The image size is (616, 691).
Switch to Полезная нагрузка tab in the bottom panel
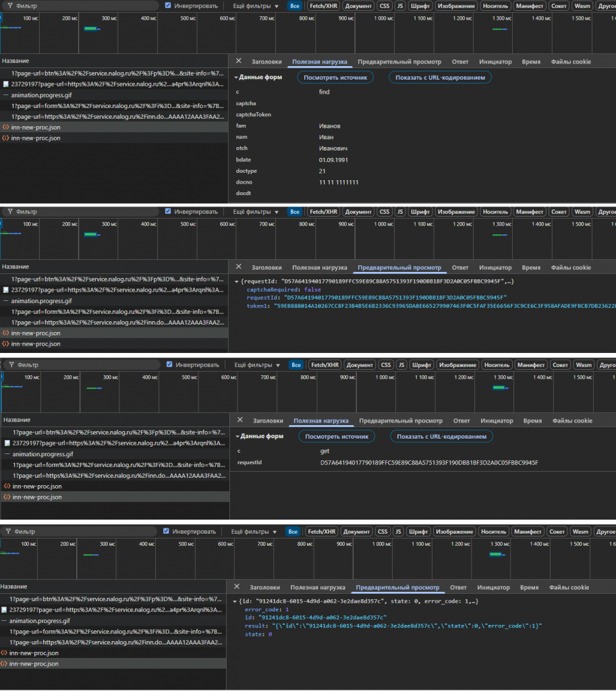[318, 588]
